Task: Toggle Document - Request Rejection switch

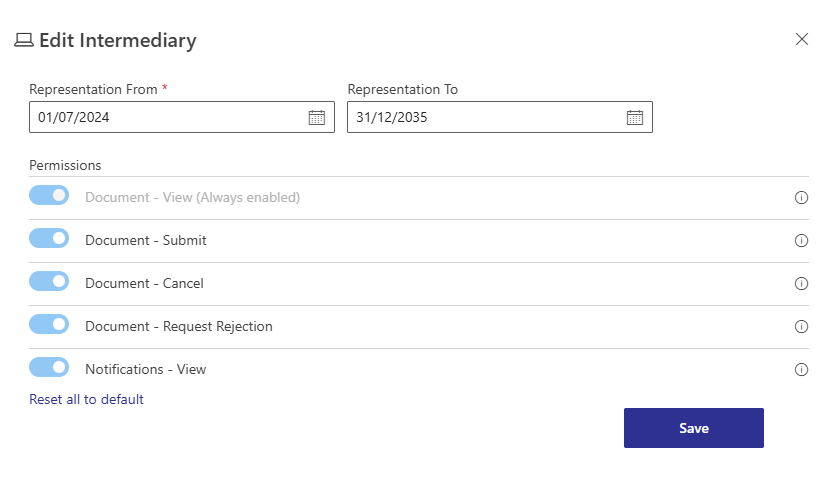Action: [x=49, y=325]
